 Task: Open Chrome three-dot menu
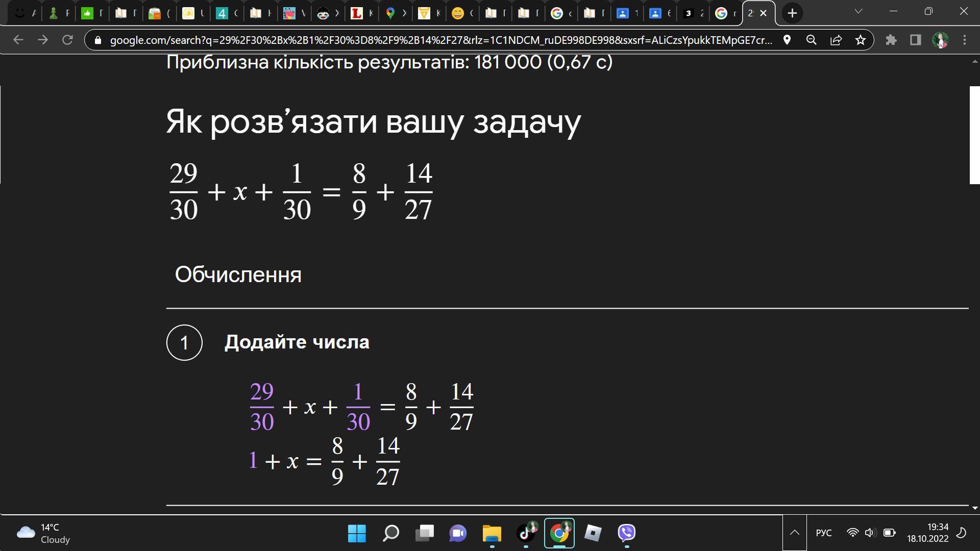[x=964, y=40]
